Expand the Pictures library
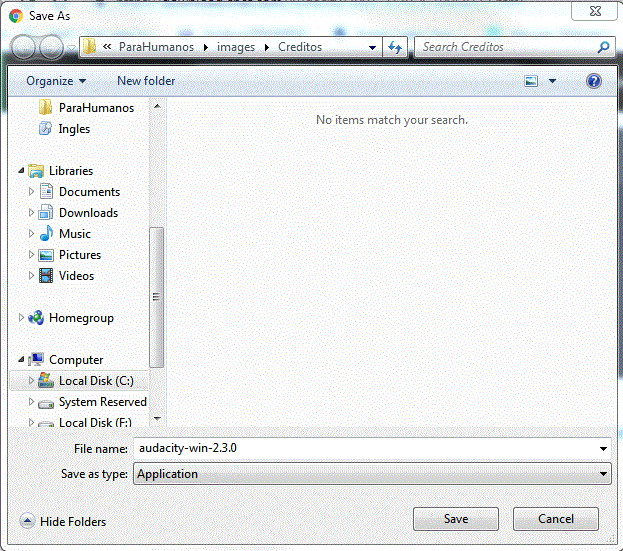This screenshot has height=551, width=623. tap(31, 255)
